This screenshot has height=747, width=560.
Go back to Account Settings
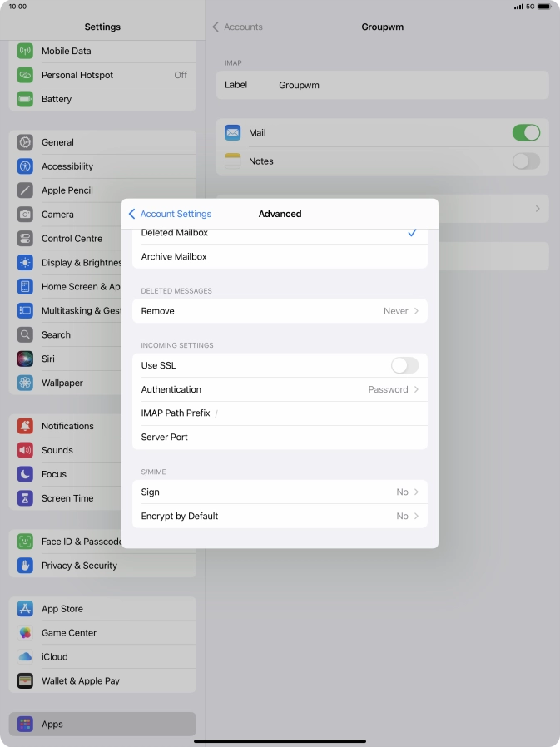click(171, 214)
